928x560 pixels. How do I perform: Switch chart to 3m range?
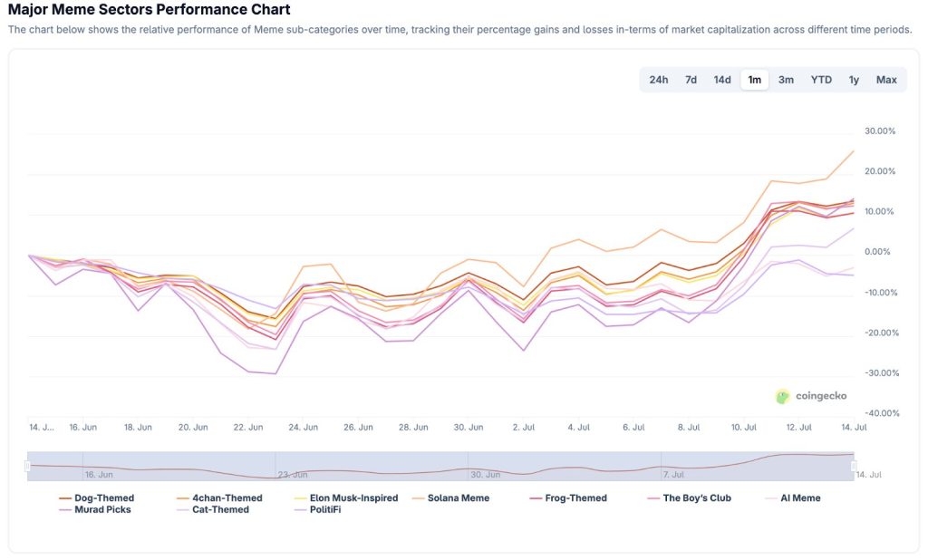point(786,80)
